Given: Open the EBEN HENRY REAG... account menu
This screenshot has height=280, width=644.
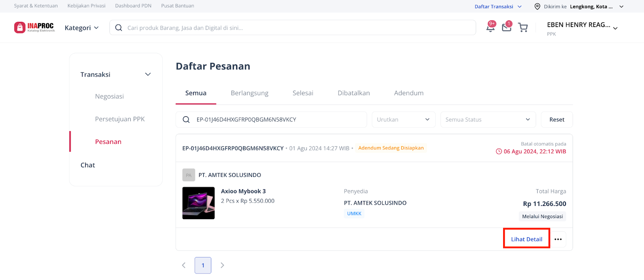Looking at the screenshot, I should [x=582, y=28].
